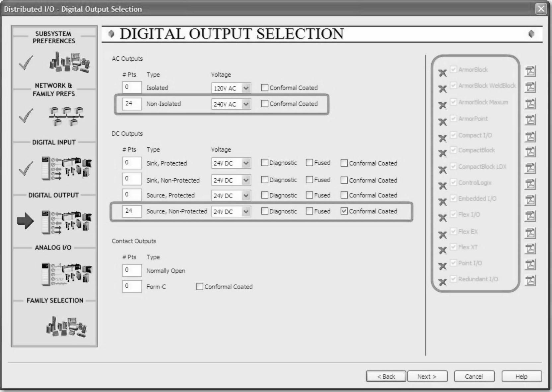This screenshot has height=392, width=552.
Task: Enable Conformal Coated for Isolated AC outputs
Action: click(x=264, y=87)
